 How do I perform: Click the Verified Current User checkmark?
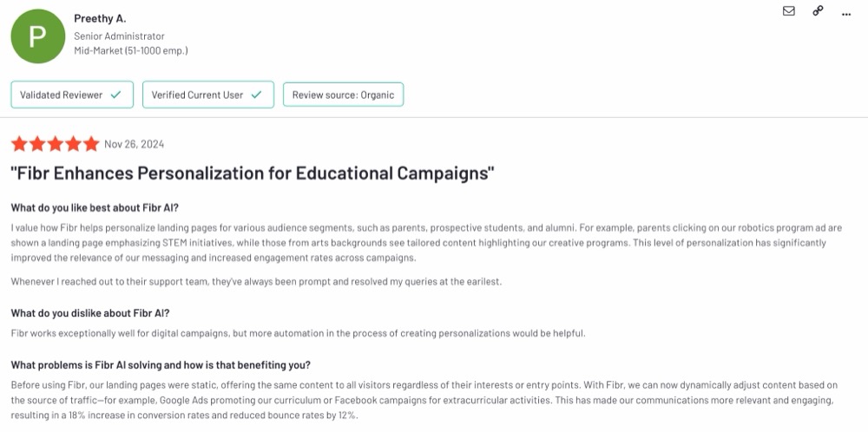(x=256, y=95)
